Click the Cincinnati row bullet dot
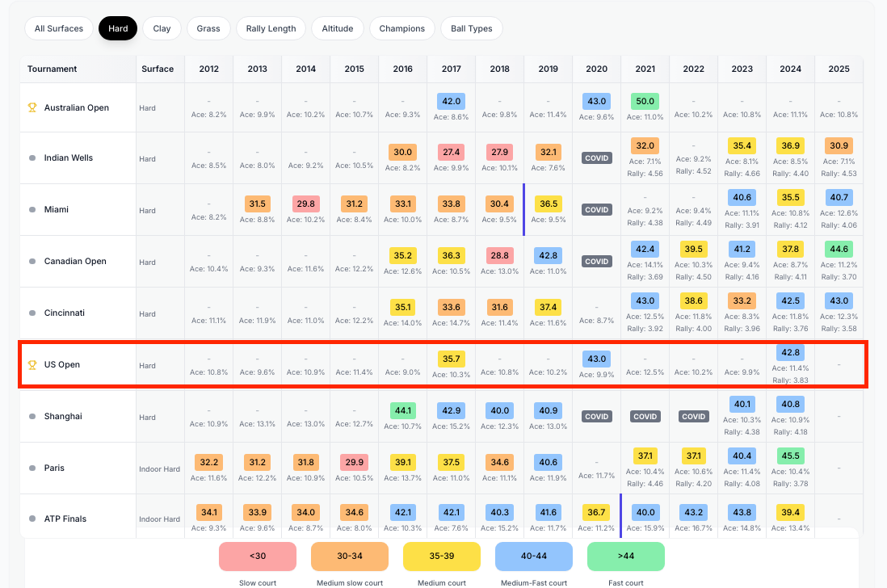 pyautogui.click(x=32, y=313)
